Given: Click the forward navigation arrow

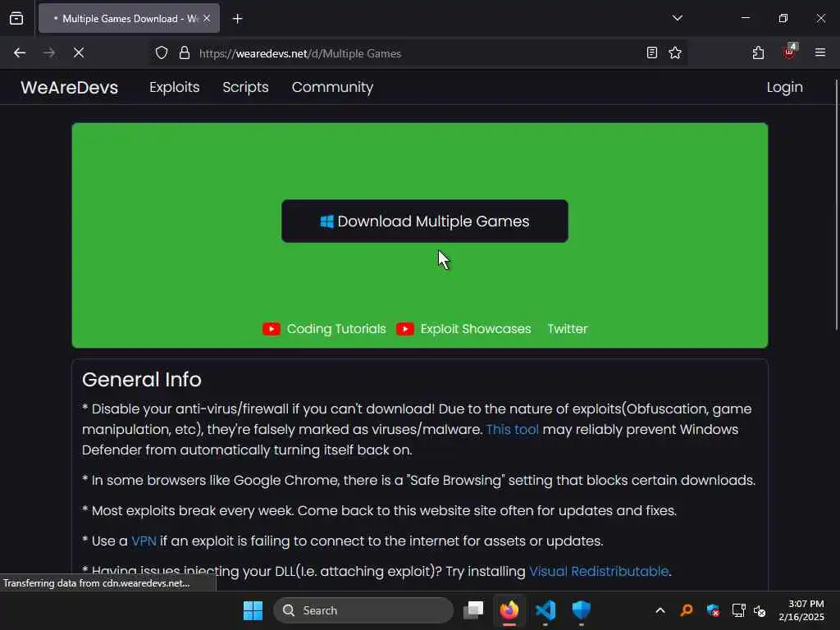Looking at the screenshot, I should pyautogui.click(x=49, y=52).
